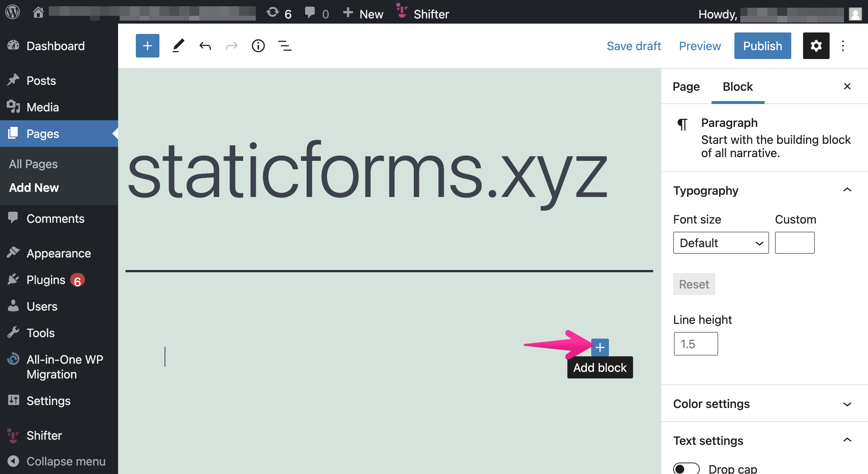Go to Dashboard in sidebar
Image resolution: width=868 pixels, height=474 pixels.
(x=59, y=46)
